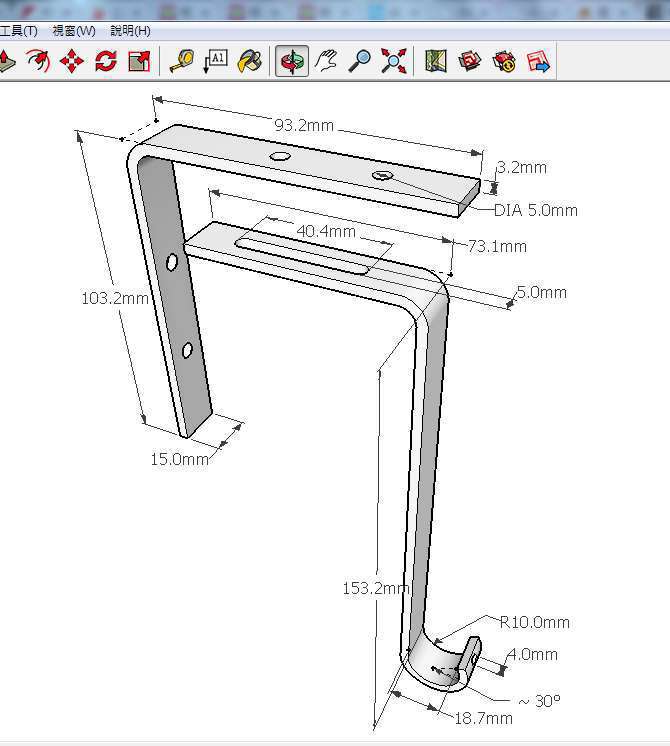Image resolution: width=670 pixels, height=746 pixels.
Task: Click the 4.0mm dimension label
Action: pyautogui.click(x=533, y=655)
